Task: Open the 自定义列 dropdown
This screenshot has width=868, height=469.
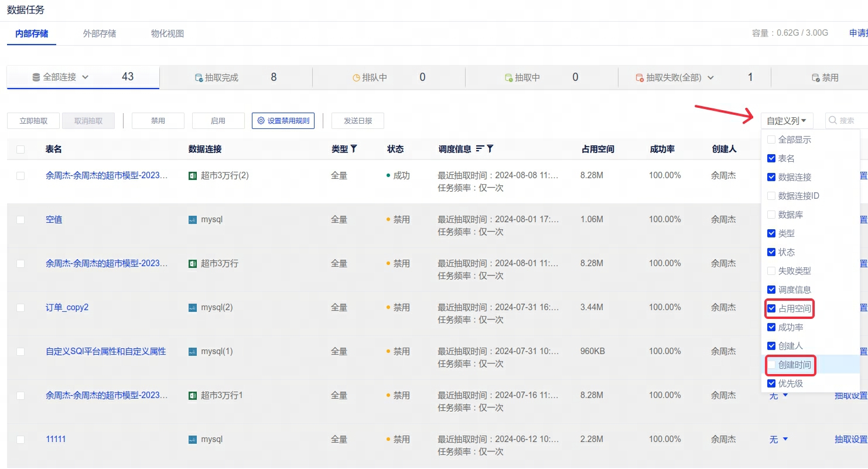Action: pos(787,121)
